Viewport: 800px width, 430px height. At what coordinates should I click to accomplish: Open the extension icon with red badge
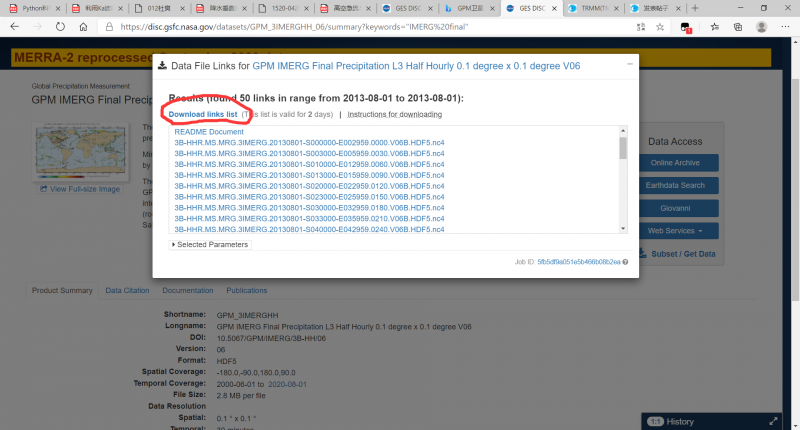(686, 28)
